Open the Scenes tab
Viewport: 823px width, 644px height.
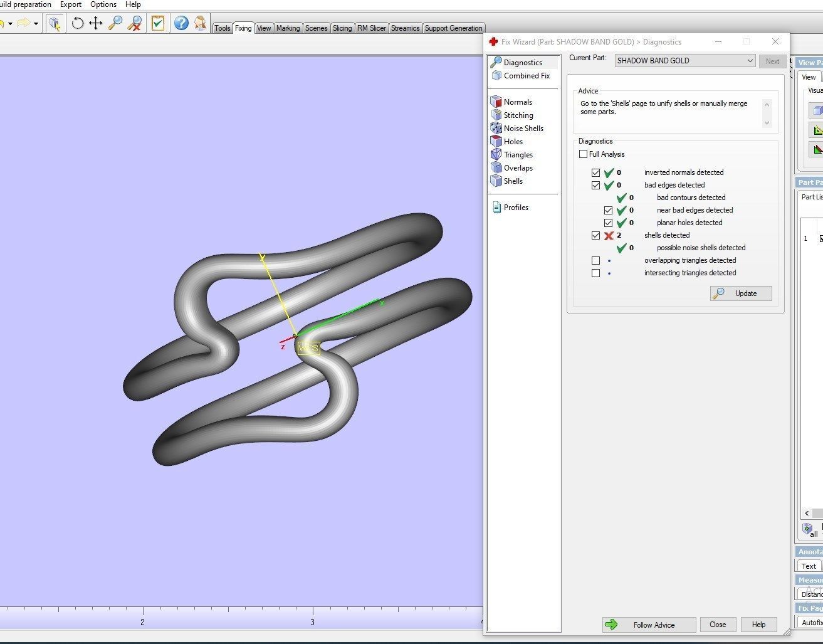point(316,28)
